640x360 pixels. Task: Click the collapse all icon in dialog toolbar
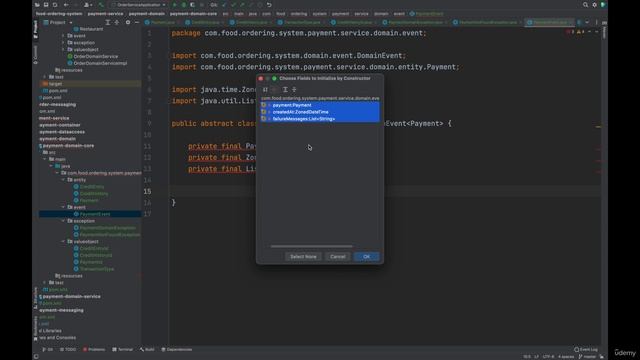294,89
